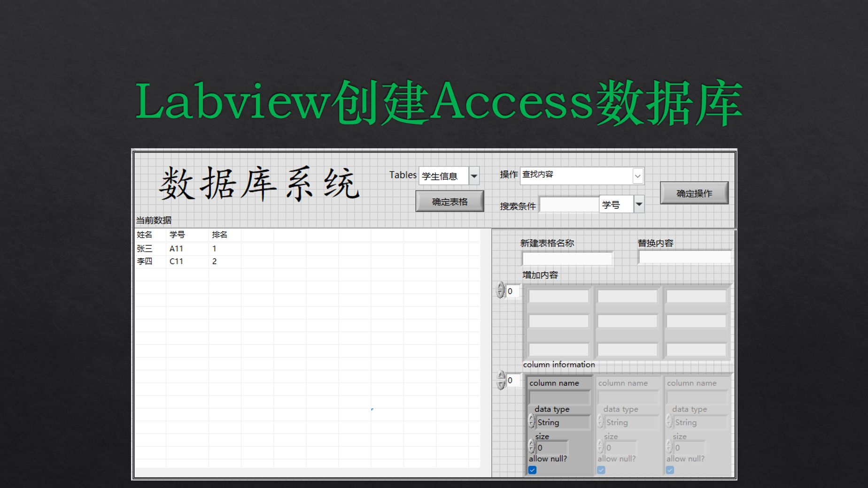Click the center 增加内容 array cell
This screenshot has height=488, width=868.
(628, 321)
